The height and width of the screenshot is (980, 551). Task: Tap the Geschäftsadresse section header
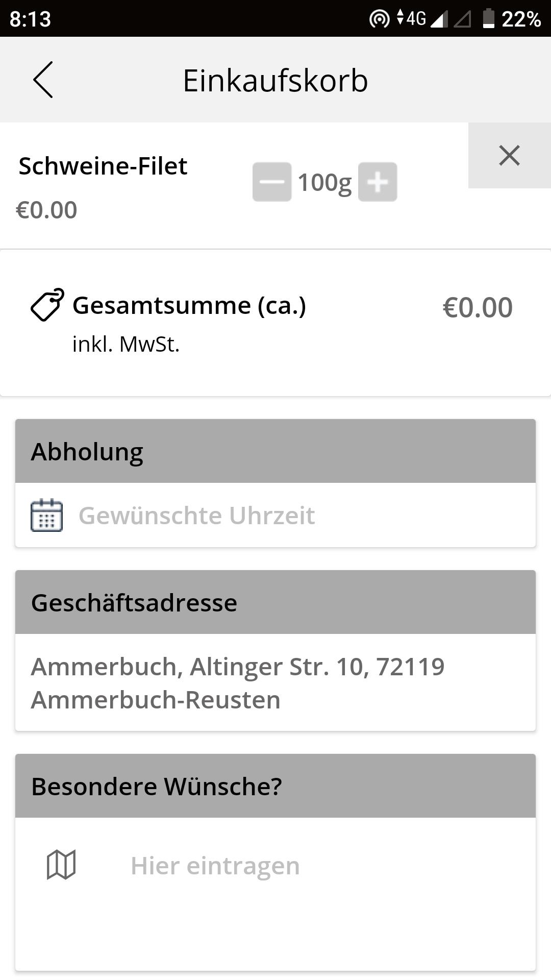275,602
